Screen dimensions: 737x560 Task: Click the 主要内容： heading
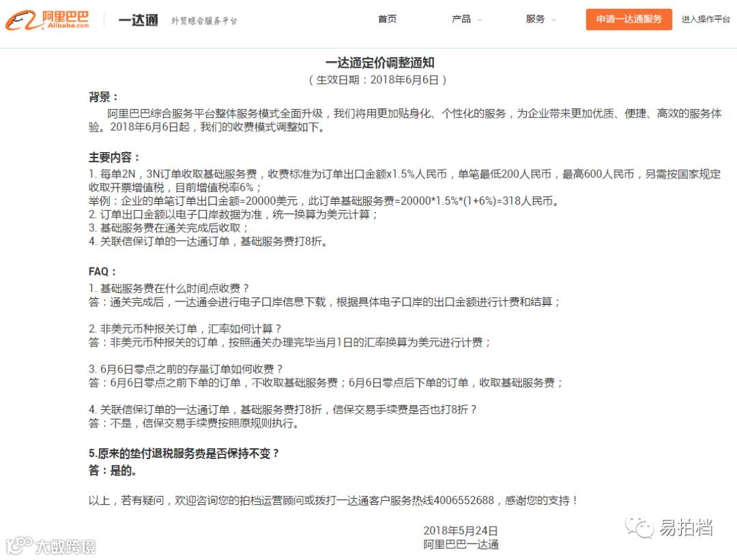(x=114, y=158)
